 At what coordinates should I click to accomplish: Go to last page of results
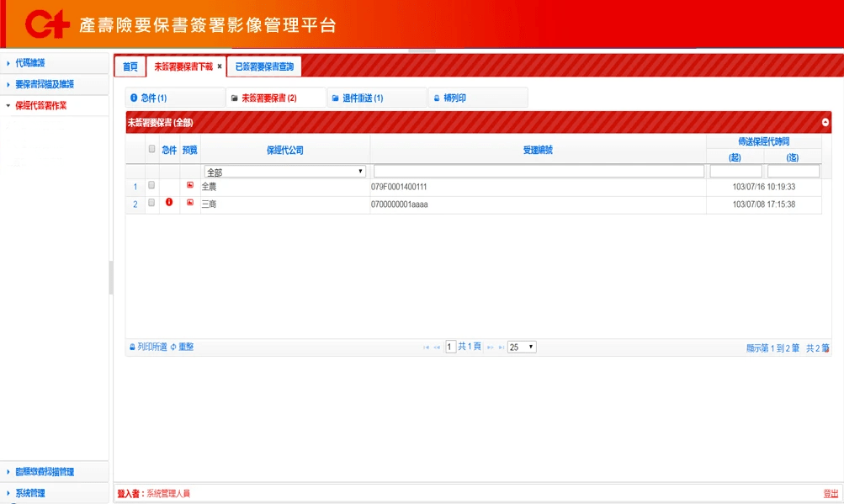click(502, 347)
